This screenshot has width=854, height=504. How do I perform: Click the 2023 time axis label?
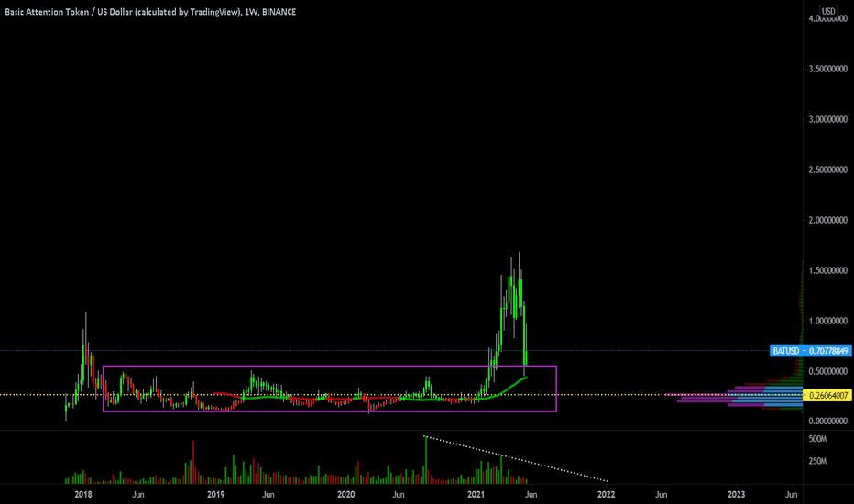[x=737, y=495]
